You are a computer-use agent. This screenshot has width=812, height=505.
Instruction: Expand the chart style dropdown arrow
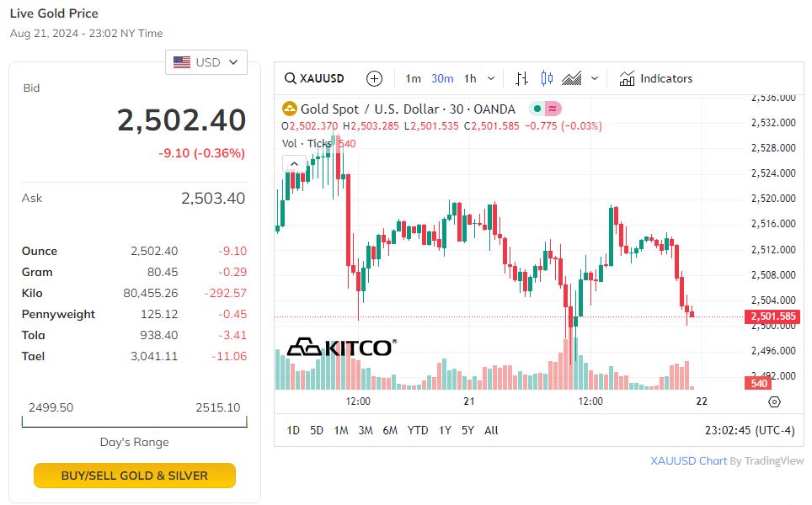[x=595, y=79]
